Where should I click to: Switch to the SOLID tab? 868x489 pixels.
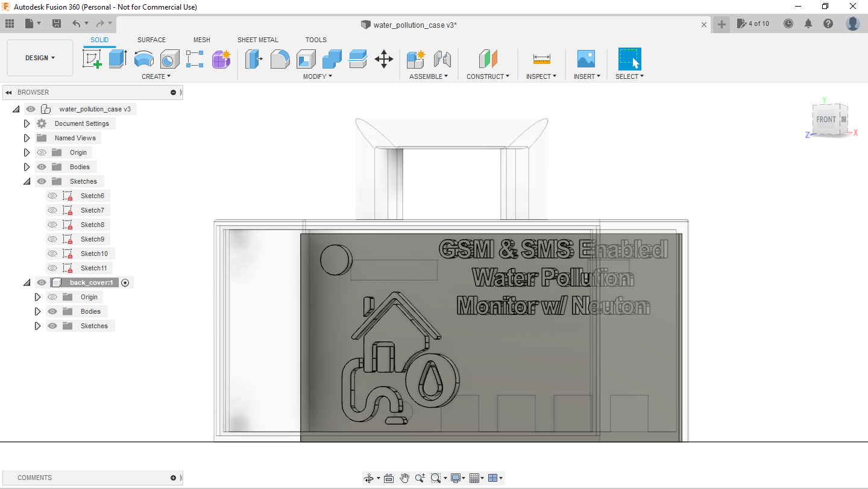click(x=99, y=40)
